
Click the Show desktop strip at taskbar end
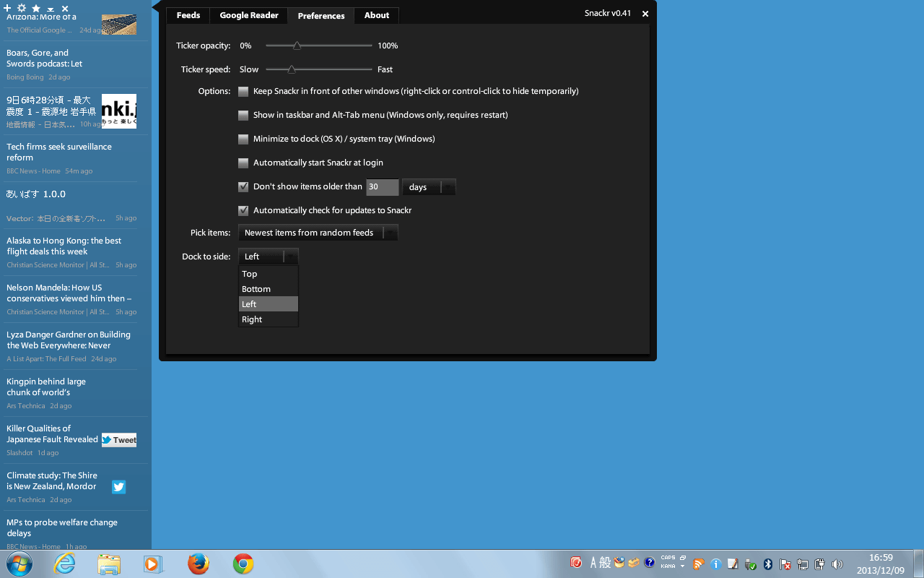click(x=918, y=564)
